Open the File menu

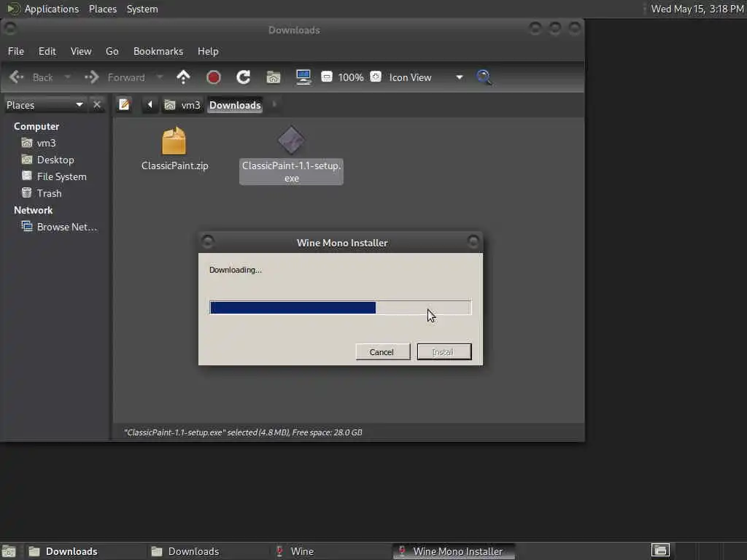click(x=16, y=51)
